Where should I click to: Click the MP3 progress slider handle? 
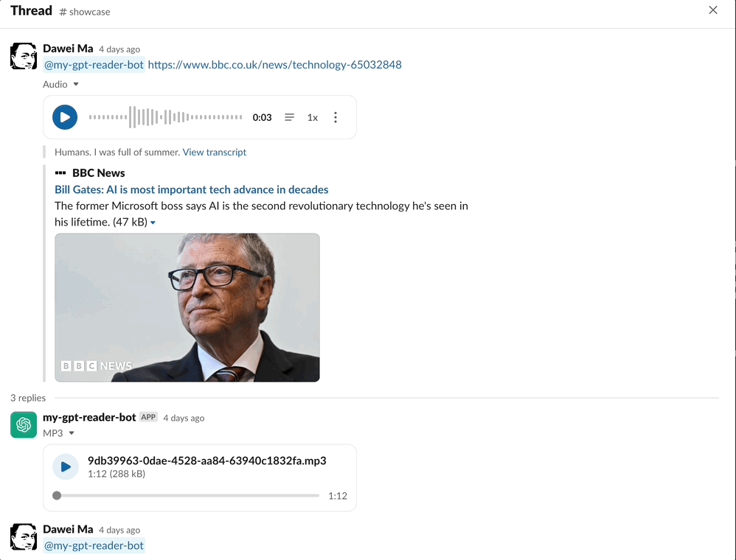click(x=57, y=495)
